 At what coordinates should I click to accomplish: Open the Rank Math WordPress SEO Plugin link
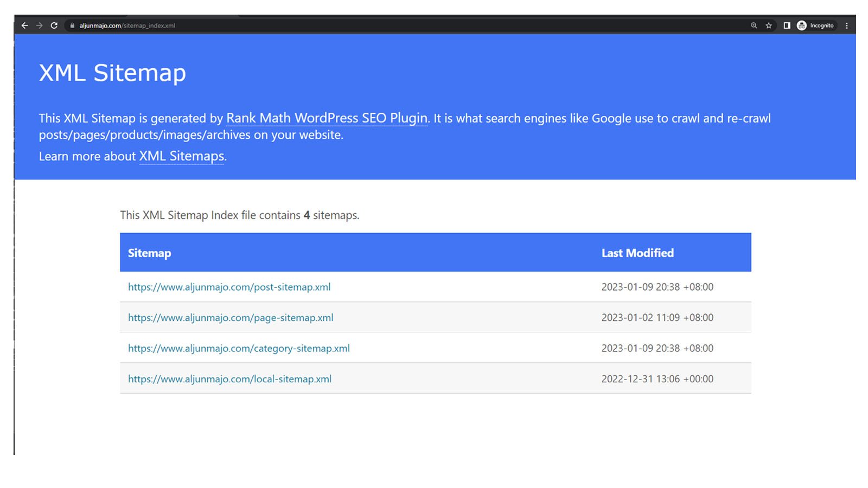[x=326, y=118]
